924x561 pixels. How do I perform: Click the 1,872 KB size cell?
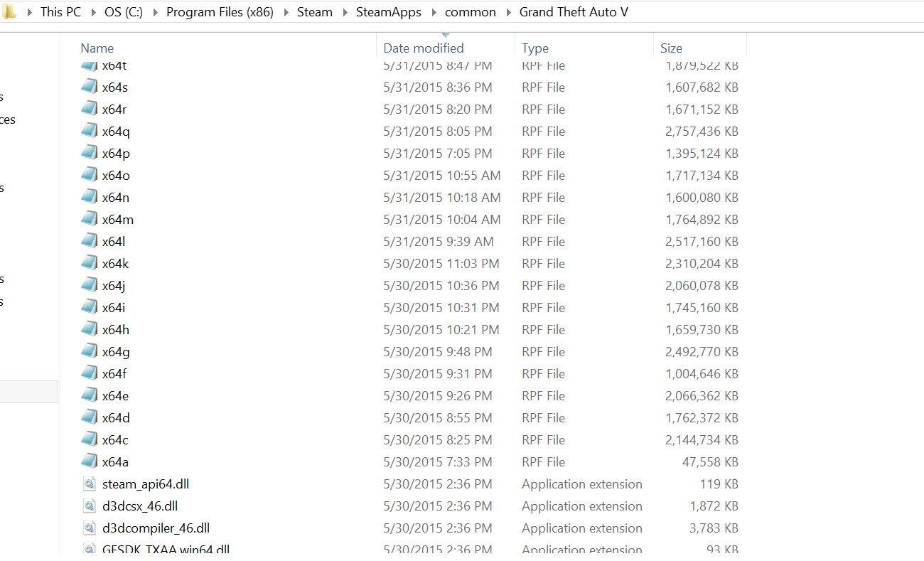click(x=714, y=506)
